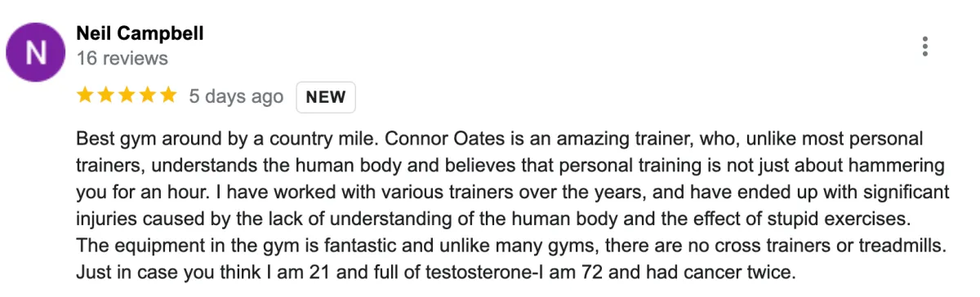View the reviewer's 16 reviews
The width and height of the screenshot is (980, 297).
(x=122, y=59)
